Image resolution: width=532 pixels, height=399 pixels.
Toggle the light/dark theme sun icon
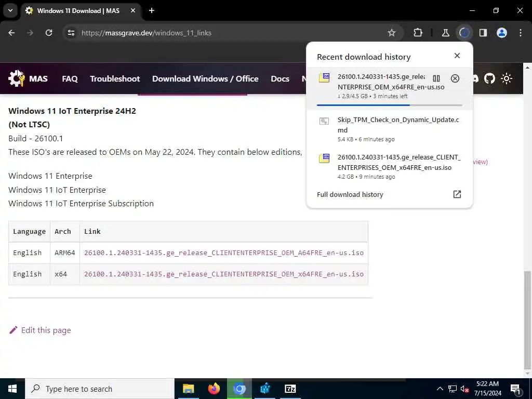(x=507, y=78)
